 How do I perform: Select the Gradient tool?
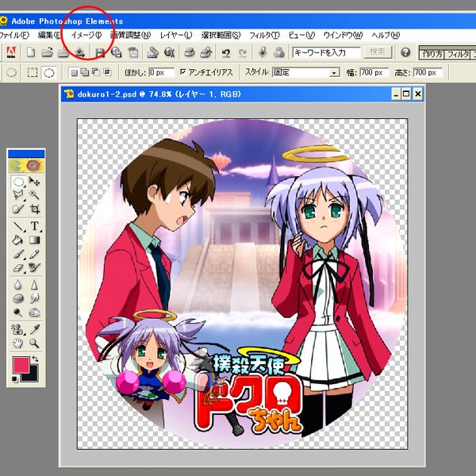(x=34, y=240)
